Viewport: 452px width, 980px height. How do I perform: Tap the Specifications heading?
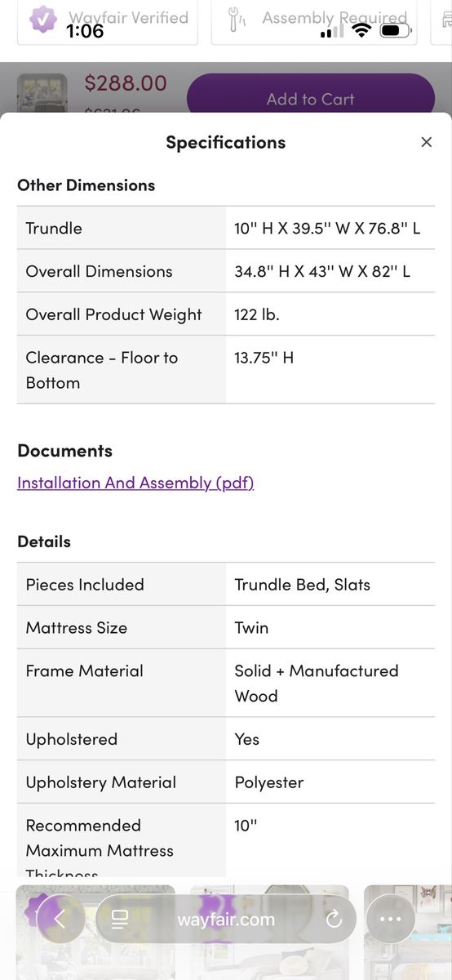pos(226,142)
